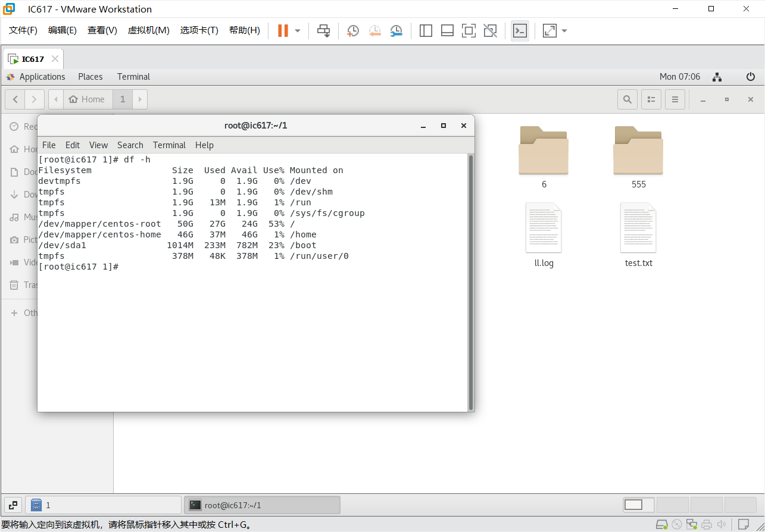Open the Terminal menu in the terminal menubar

[x=169, y=145]
